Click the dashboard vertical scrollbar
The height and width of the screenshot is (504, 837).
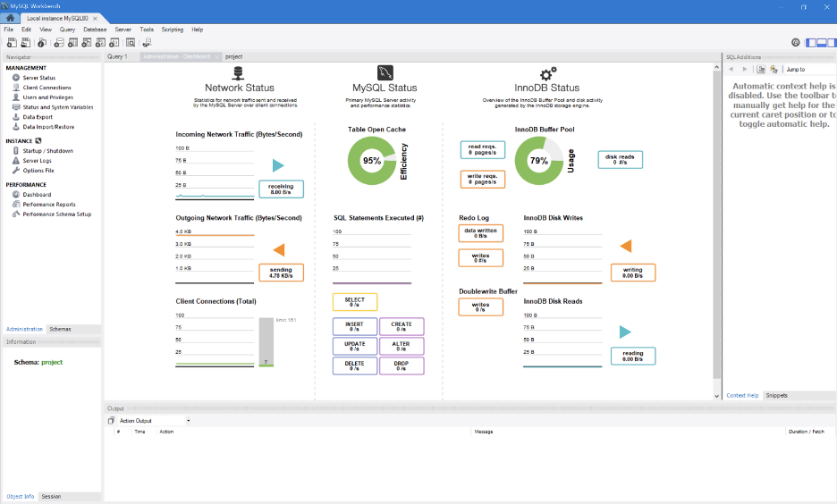click(x=717, y=224)
